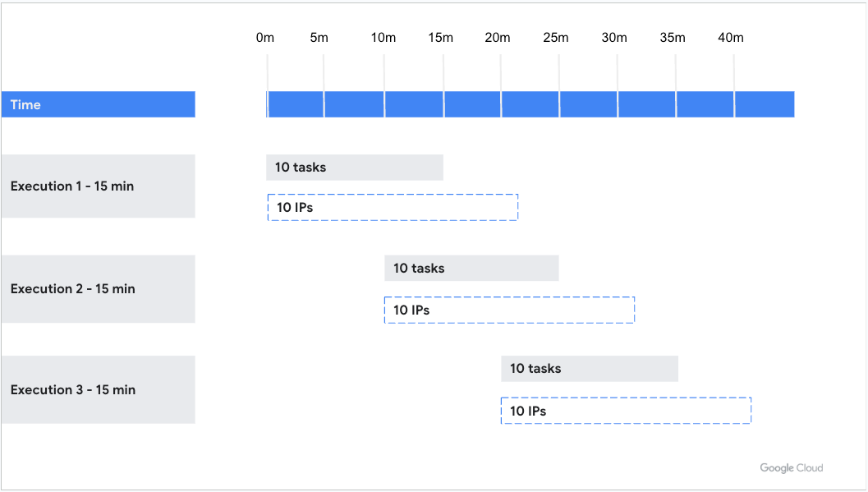Click the Google Cloud logo

791,468
